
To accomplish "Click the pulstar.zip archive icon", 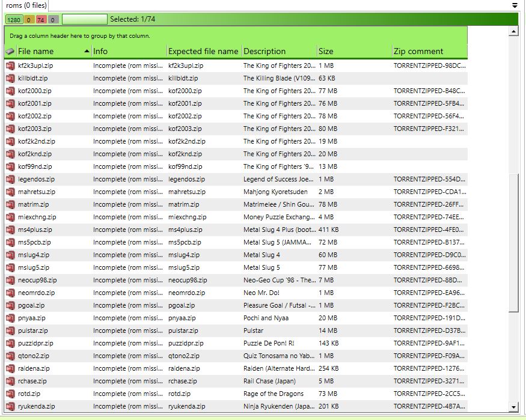I will (10, 331).
